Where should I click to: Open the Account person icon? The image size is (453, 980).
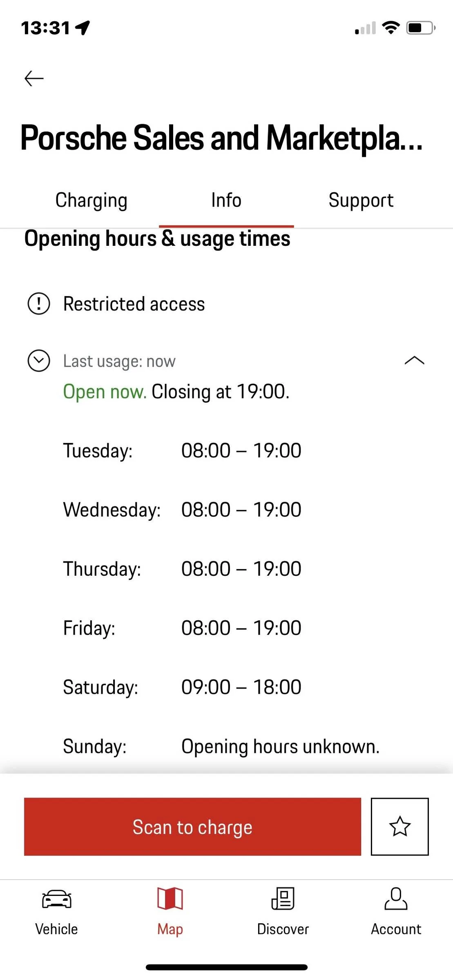[396, 899]
